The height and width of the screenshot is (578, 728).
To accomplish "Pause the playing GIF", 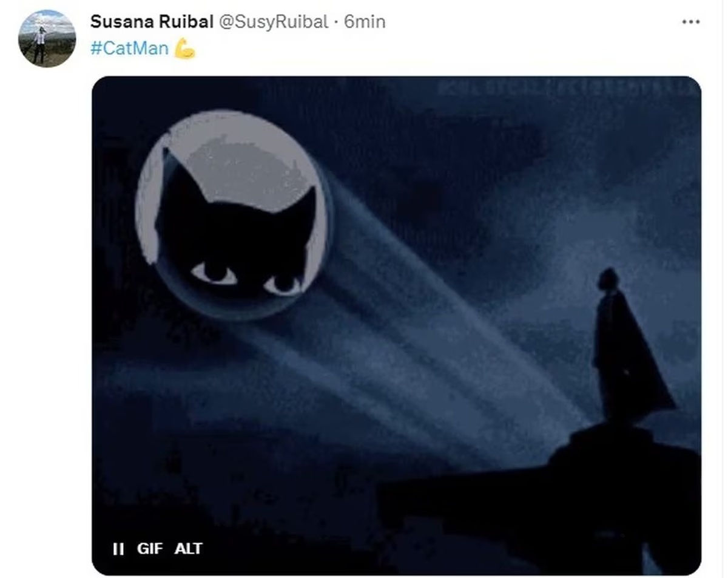I will click(x=118, y=549).
